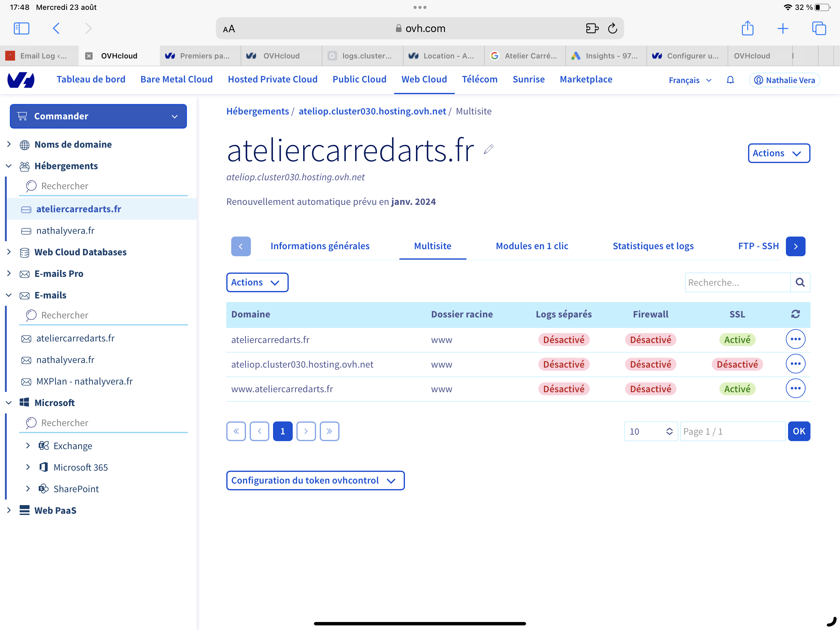Reload the page in Safari
840x630 pixels.
pos(612,29)
